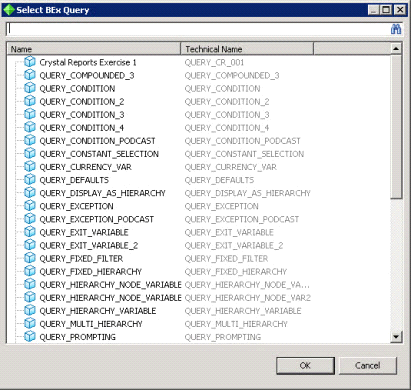Click technical name QUERY_DISPLAY_AS_HIERARCHY
The image size is (411, 390).
click(248, 193)
